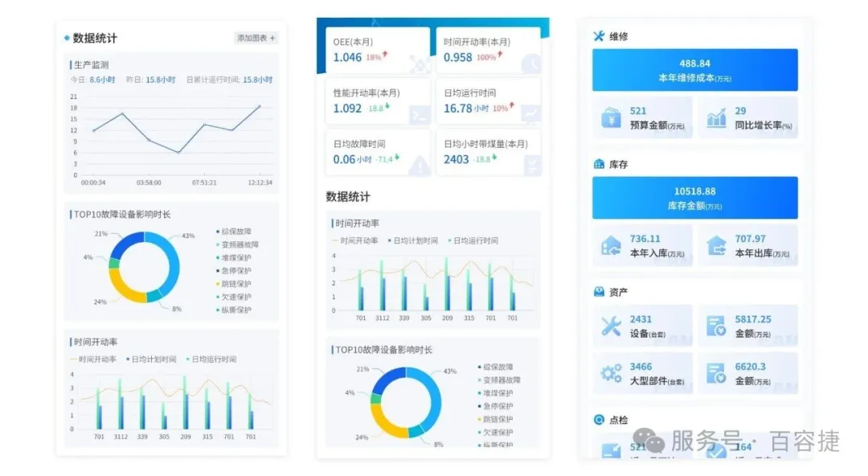The height and width of the screenshot is (476, 868).
Task: Open the 488.84 本年维修成本 banner
Action: coord(694,70)
